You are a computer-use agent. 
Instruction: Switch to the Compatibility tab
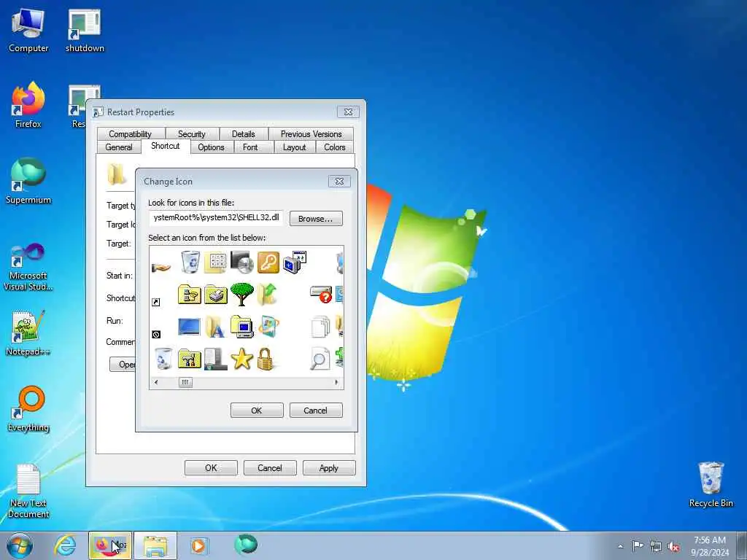coord(130,134)
